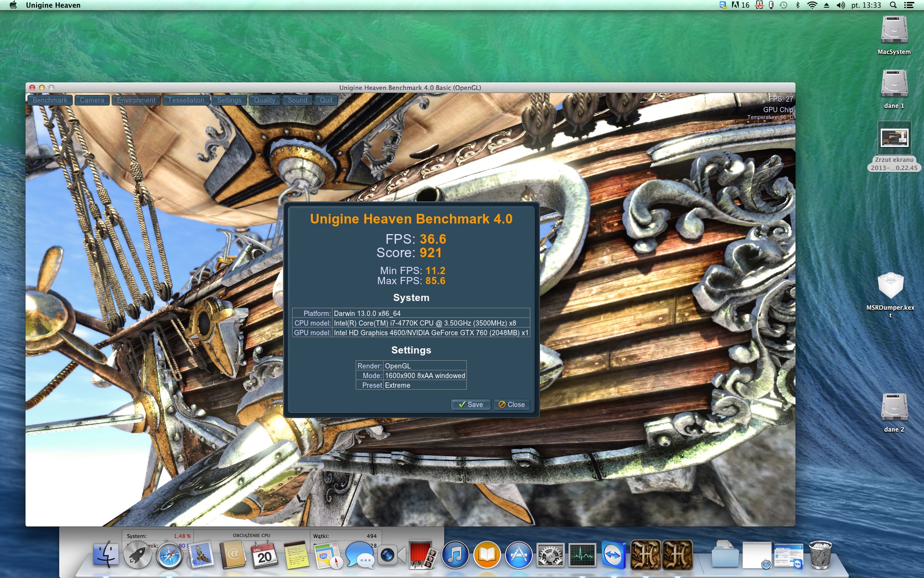924x578 pixels.
Task: Open the right Heaven benchmark Dock icon
Action: tap(678, 555)
